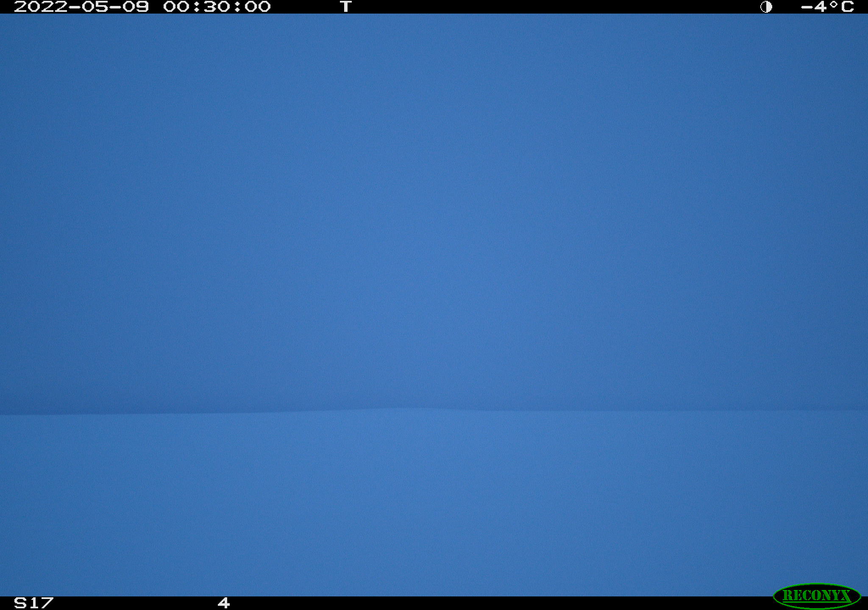
Task: Click the -4°C temperature reading
Action: click(827, 7)
